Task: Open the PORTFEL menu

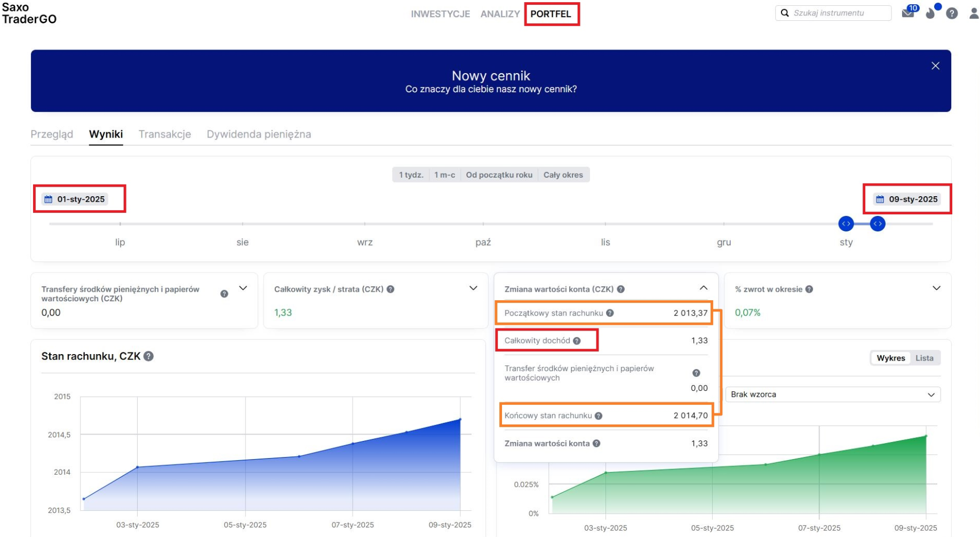Action: pos(551,14)
